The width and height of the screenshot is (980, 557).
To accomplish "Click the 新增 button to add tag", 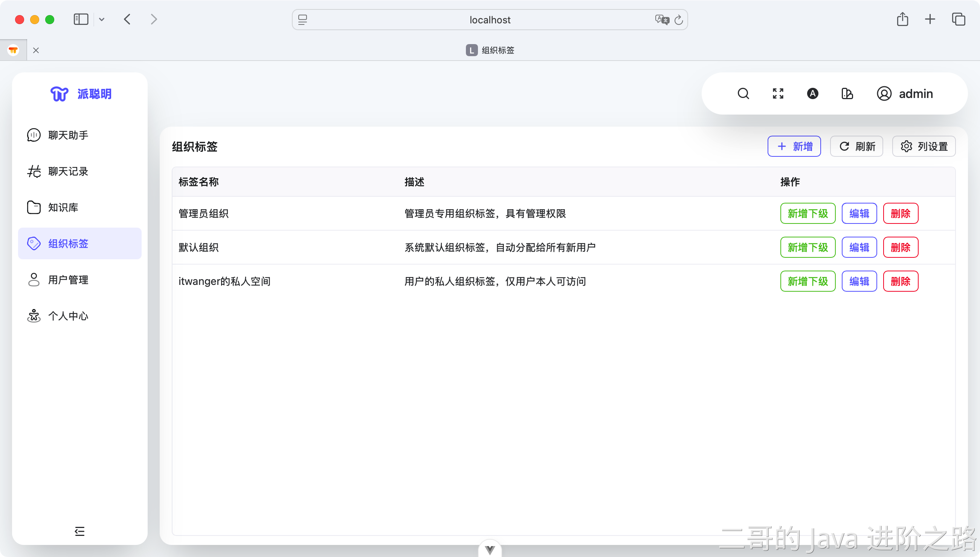I will [x=794, y=146].
